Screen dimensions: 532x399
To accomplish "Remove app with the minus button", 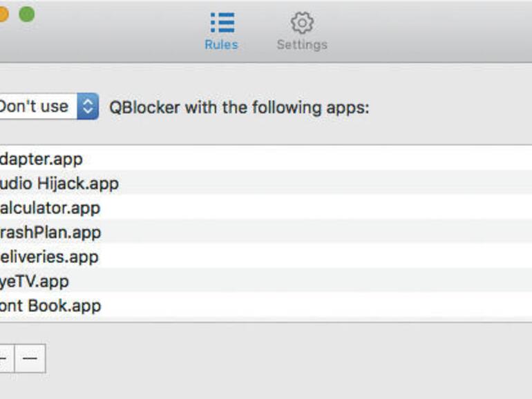I will tap(30, 358).
